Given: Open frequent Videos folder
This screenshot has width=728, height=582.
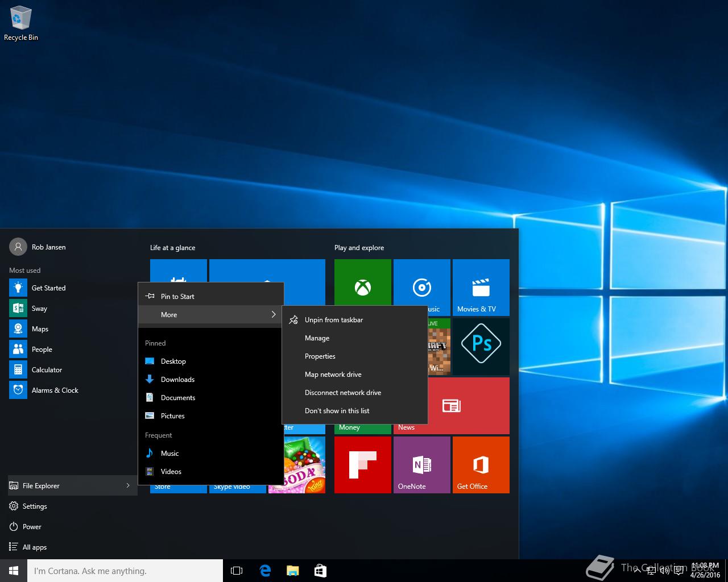Looking at the screenshot, I should coord(210,472).
